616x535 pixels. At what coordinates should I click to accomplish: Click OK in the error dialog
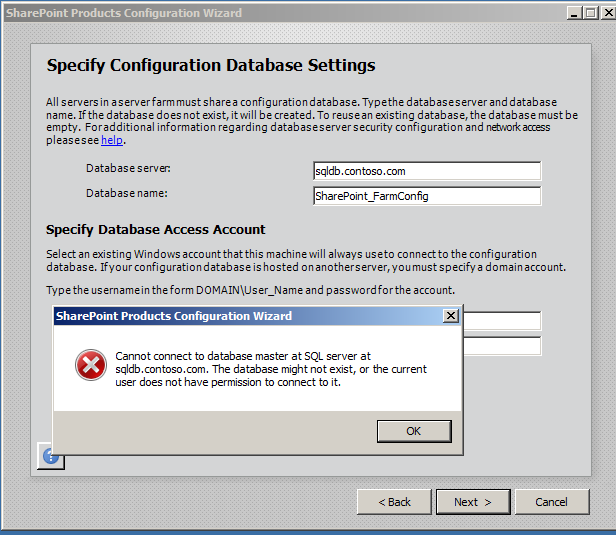tap(414, 431)
